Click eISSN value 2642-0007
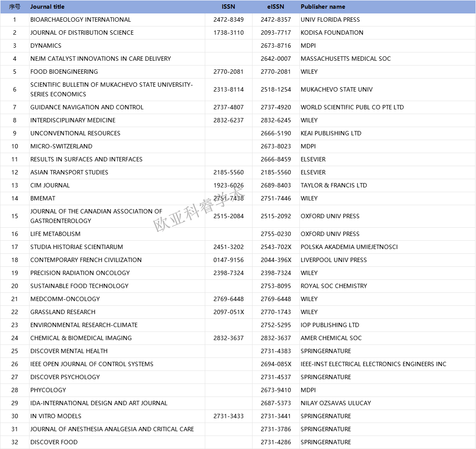Screen dimensions: 476x449 click(276, 59)
